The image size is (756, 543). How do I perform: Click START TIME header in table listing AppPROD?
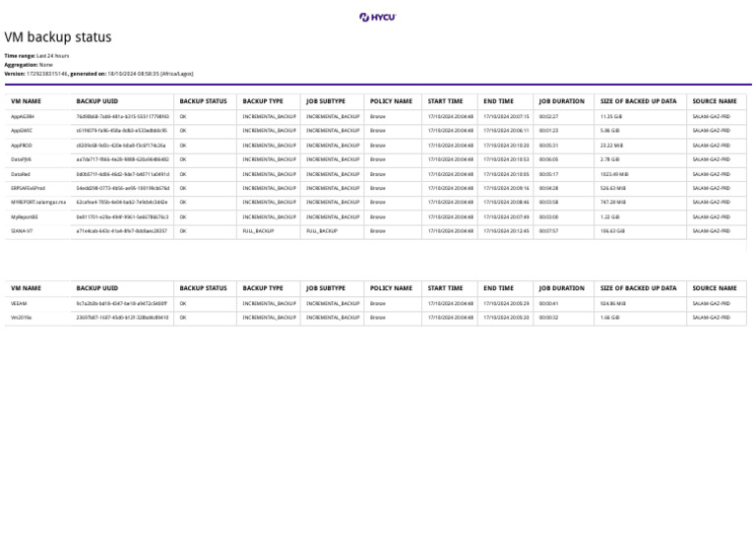click(445, 101)
